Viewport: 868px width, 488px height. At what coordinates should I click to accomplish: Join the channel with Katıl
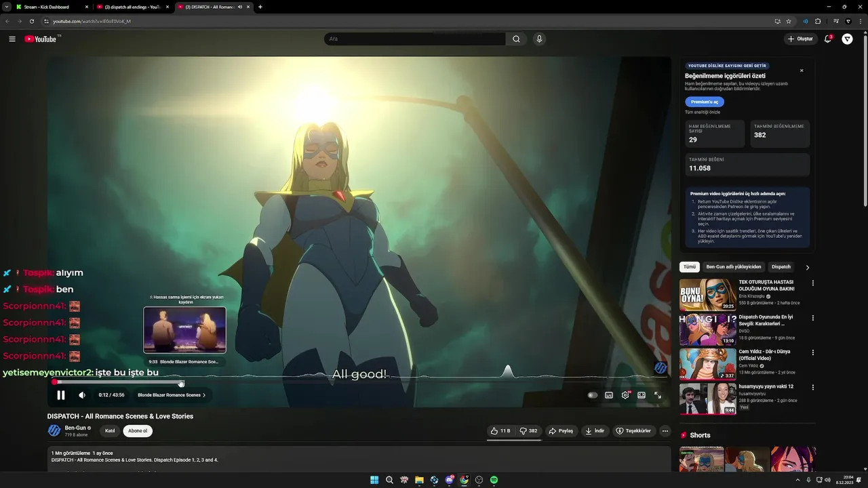(x=110, y=431)
